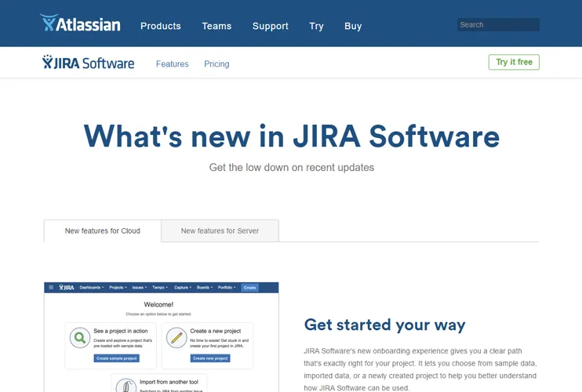The width and height of the screenshot is (582, 392).
Task: Click the 'Import from another tool' title
Action: coord(169,382)
